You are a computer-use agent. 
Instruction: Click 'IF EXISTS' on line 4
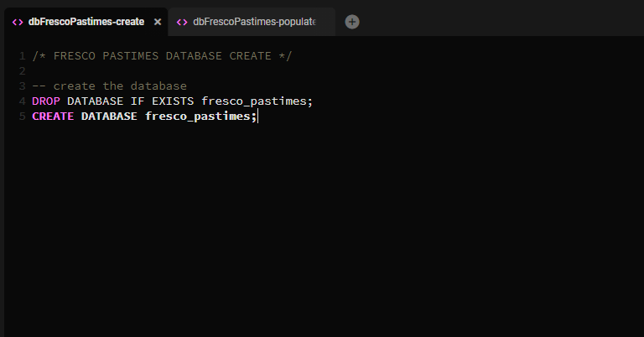[162, 101]
